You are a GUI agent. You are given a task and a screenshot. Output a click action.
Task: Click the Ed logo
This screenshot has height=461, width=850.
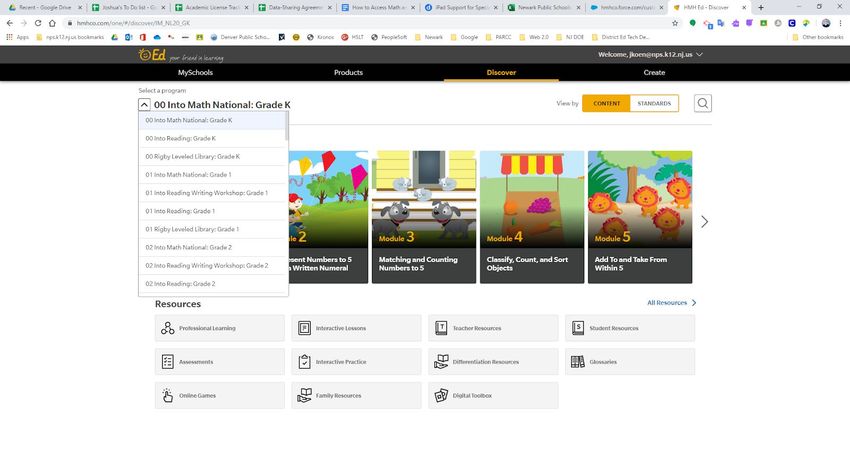pyautogui.click(x=153, y=55)
